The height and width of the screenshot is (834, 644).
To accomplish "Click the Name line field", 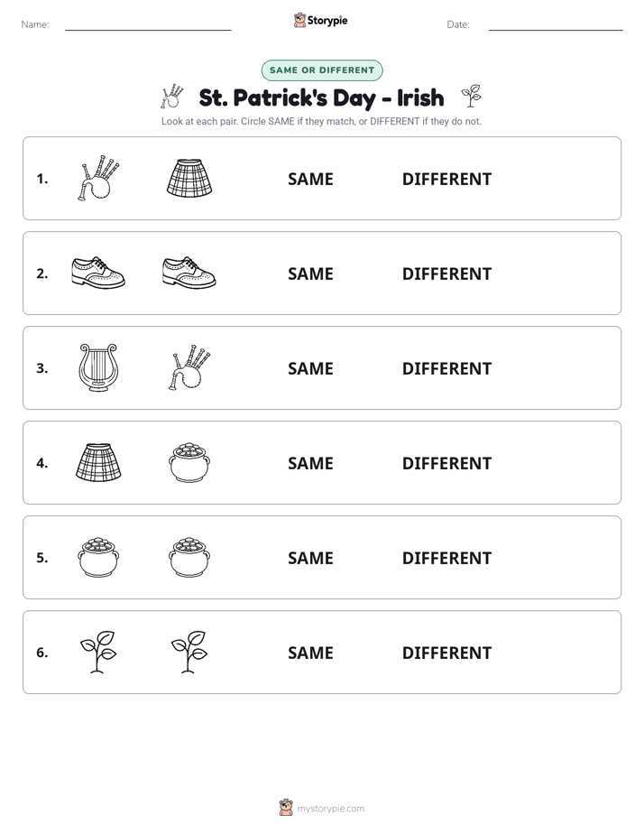I will [148, 24].
